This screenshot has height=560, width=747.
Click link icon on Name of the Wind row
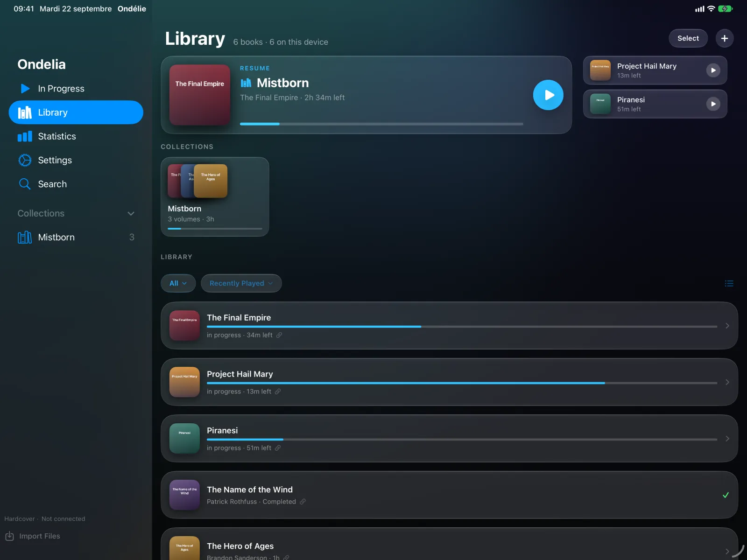pos(303,502)
